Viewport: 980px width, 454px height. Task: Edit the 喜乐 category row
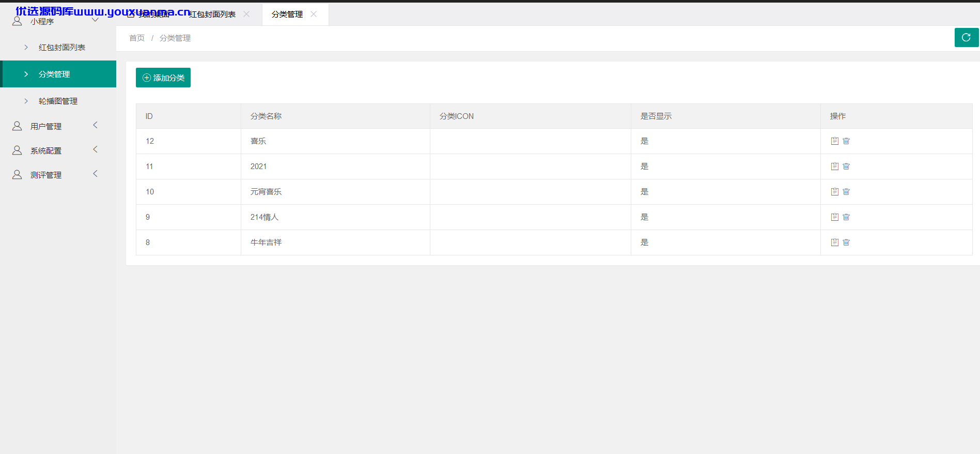coord(834,141)
